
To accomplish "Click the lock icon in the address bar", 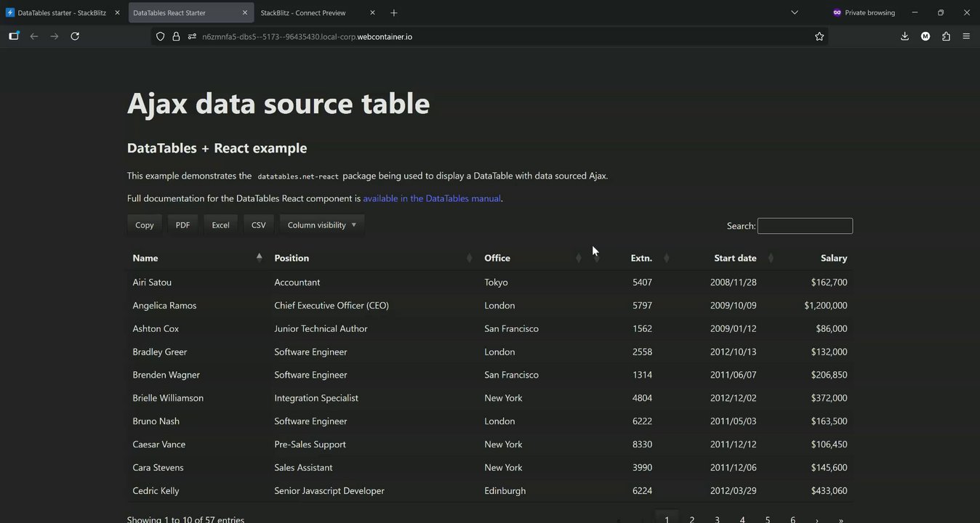I will tap(176, 36).
